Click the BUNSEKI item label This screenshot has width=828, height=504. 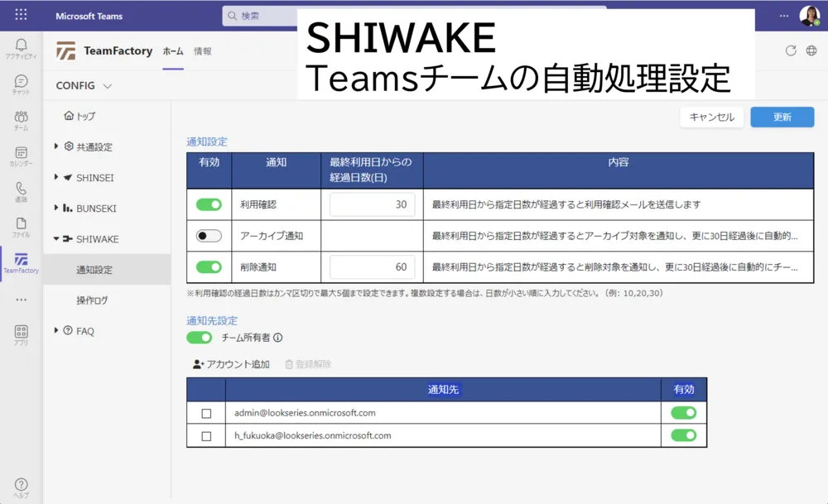(x=96, y=209)
